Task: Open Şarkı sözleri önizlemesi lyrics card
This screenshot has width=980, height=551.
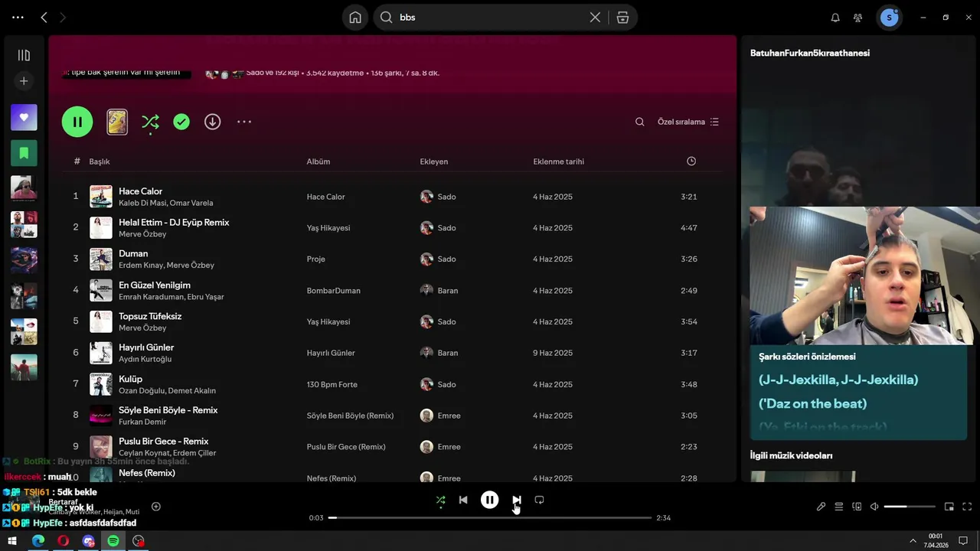Action: (858, 393)
